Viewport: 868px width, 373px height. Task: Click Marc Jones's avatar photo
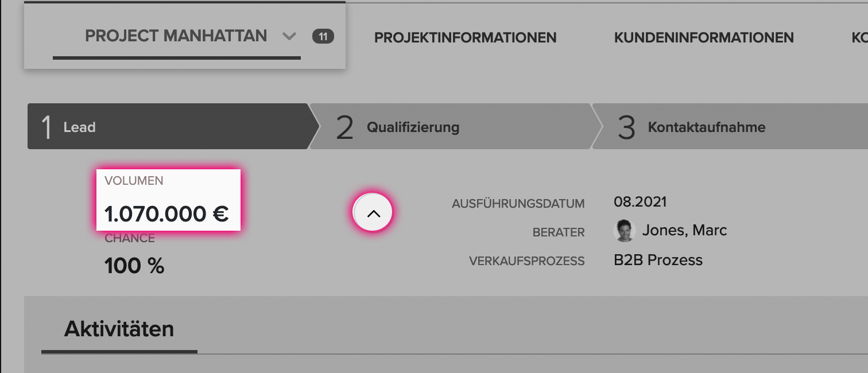[625, 231]
